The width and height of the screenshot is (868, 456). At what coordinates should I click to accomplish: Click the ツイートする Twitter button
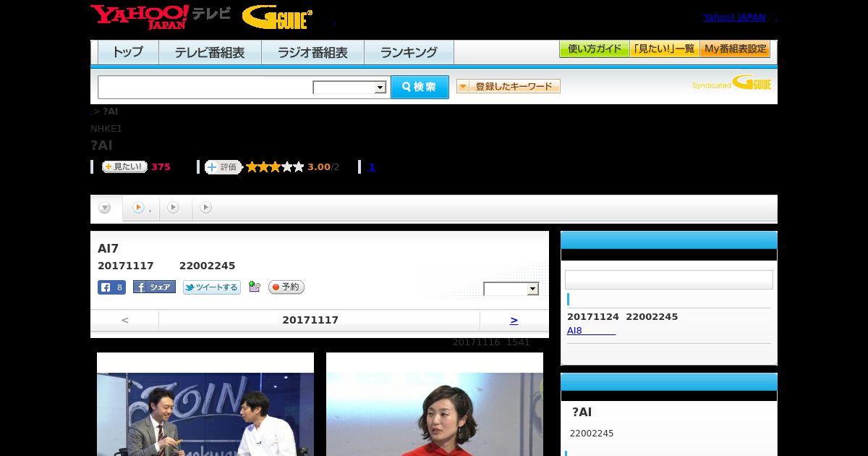[211, 287]
